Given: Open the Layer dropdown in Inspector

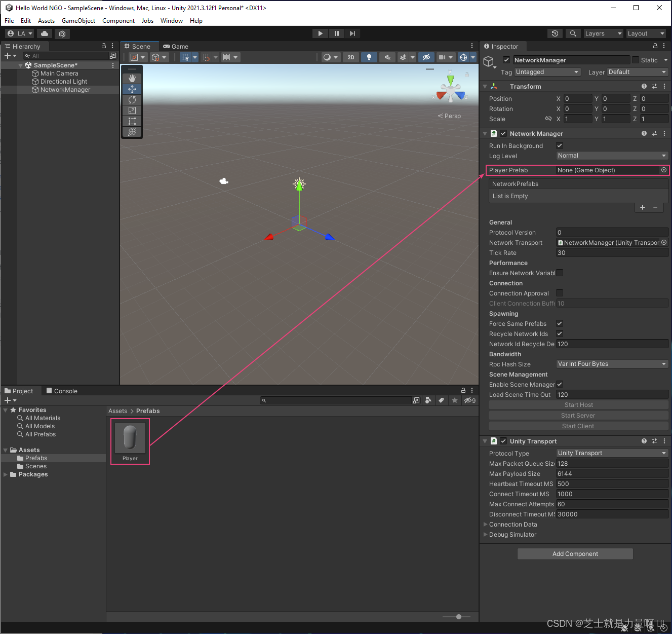Looking at the screenshot, I should (638, 72).
